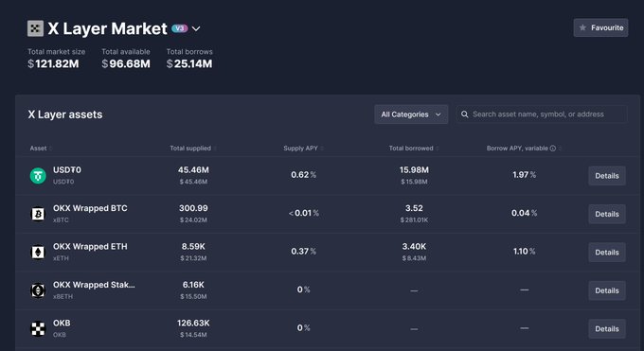Click the 3.40K total borrowed value
The image size is (644, 351).
pos(414,246)
